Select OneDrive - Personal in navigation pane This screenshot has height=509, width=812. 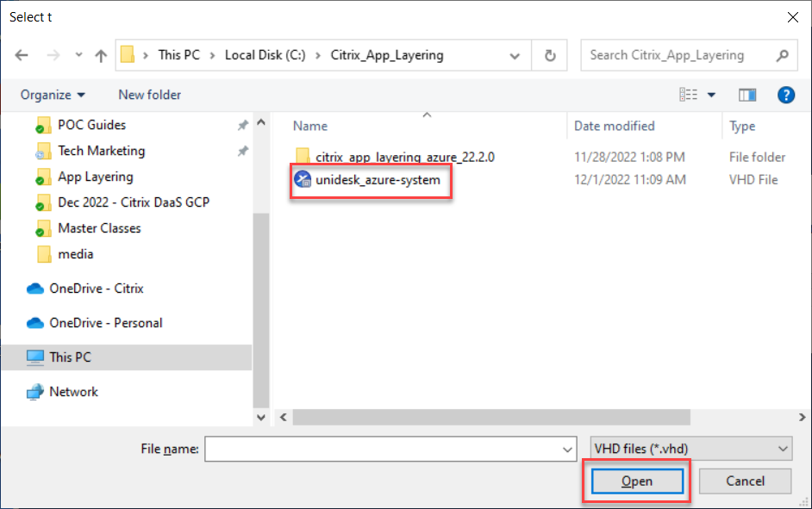click(x=106, y=323)
